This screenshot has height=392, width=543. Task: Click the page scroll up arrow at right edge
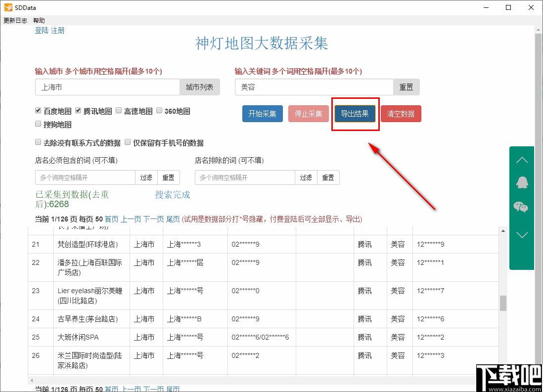coord(538,30)
